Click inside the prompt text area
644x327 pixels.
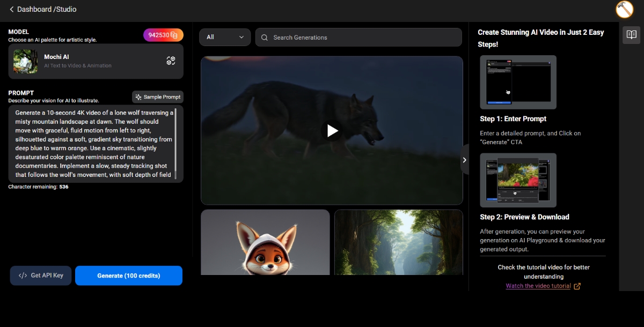click(x=91, y=144)
